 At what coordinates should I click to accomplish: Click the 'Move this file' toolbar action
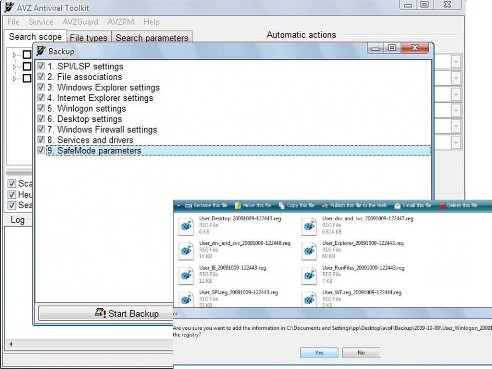pos(253,205)
